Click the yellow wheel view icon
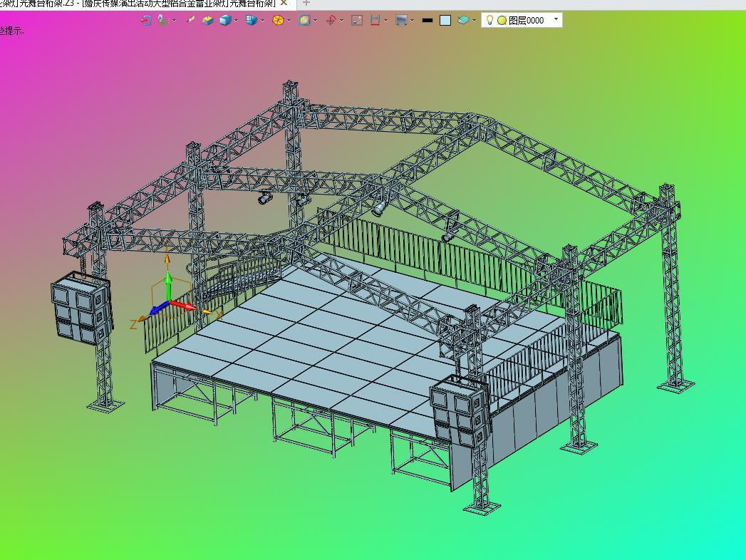This screenshot has height=560, width=746. click(x=278, y=20)
